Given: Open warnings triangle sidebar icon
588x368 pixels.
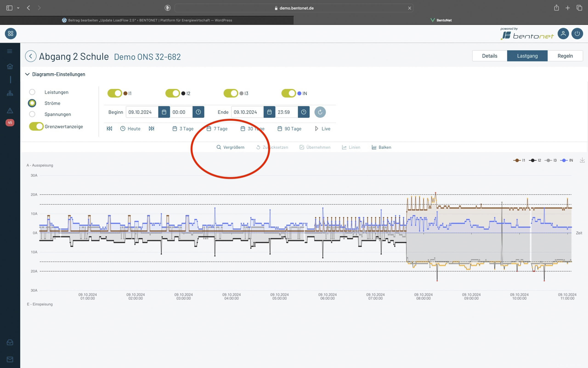Looking at the screenshot, I should point(10,110).
